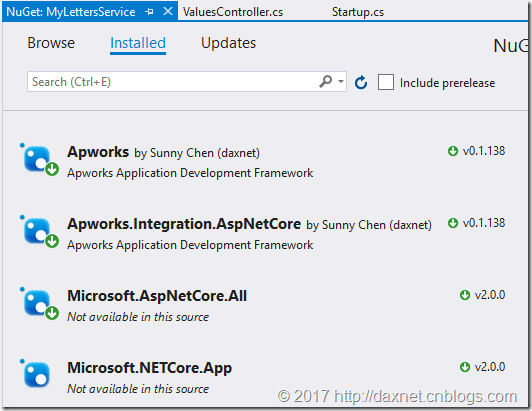Open the Updates tab
Image resolution: width=532 pixels, height=411 pixels.
pos(228,43)
